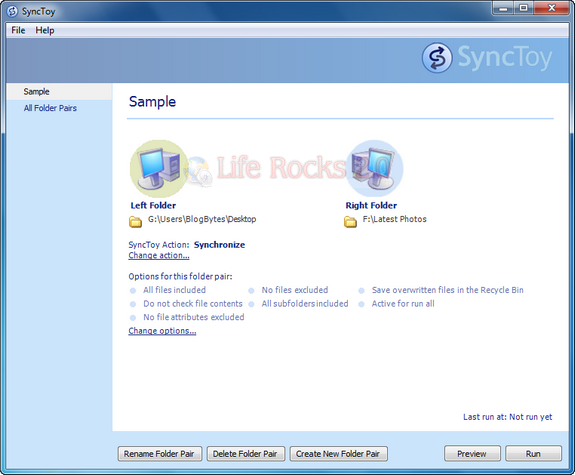Click the SyncToy logo in the header banner

pos(487,58)
